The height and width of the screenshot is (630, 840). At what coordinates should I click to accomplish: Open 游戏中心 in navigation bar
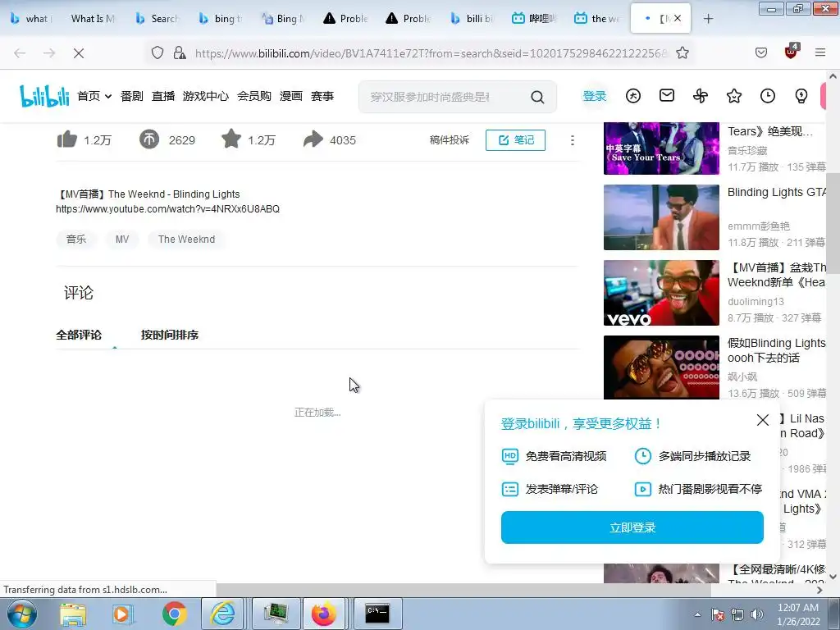click(206, 96)
